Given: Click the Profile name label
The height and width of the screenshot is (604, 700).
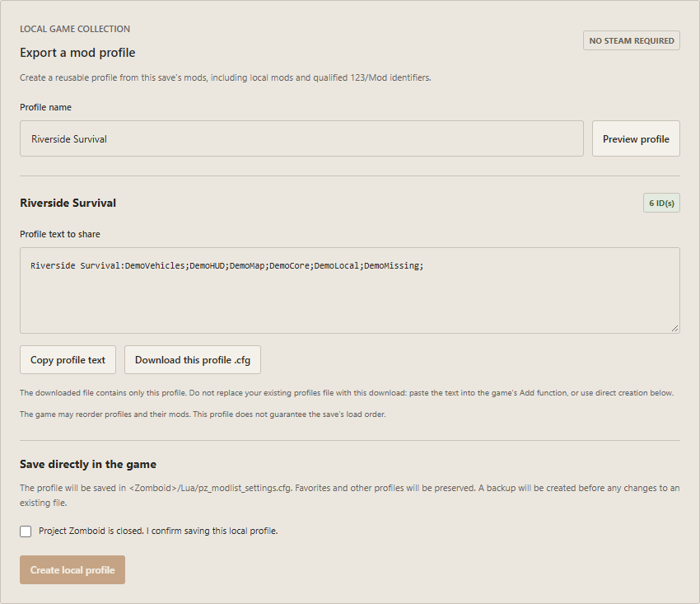Looking at the screenshot, I should click(x=45, y=107).
